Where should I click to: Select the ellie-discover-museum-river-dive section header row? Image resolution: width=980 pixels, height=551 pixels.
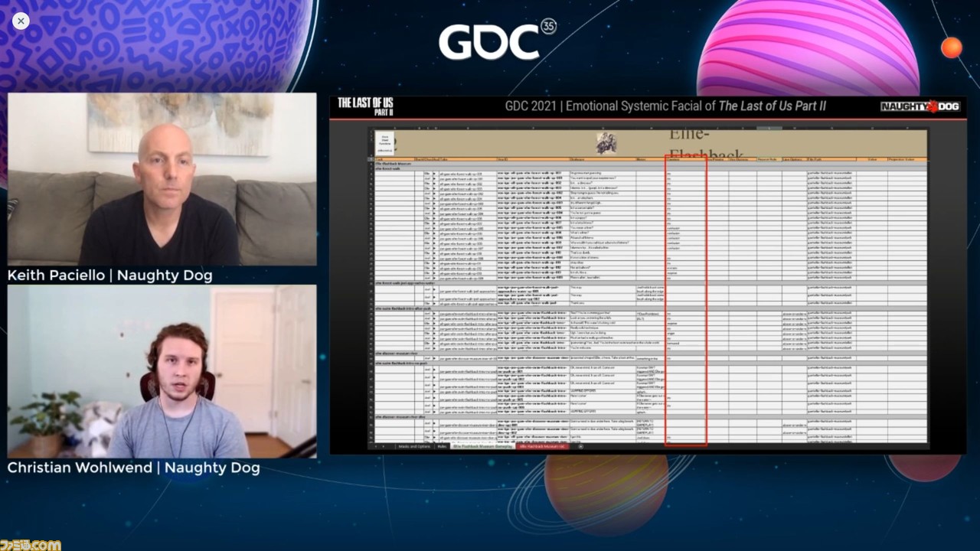(649, 417)
